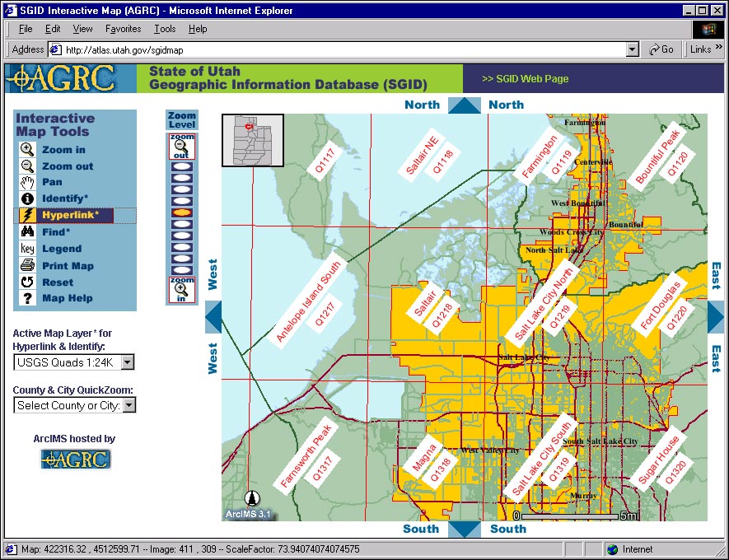Select the sixth zoom level oval
729x560 pixels.
[x=182, y=224]
